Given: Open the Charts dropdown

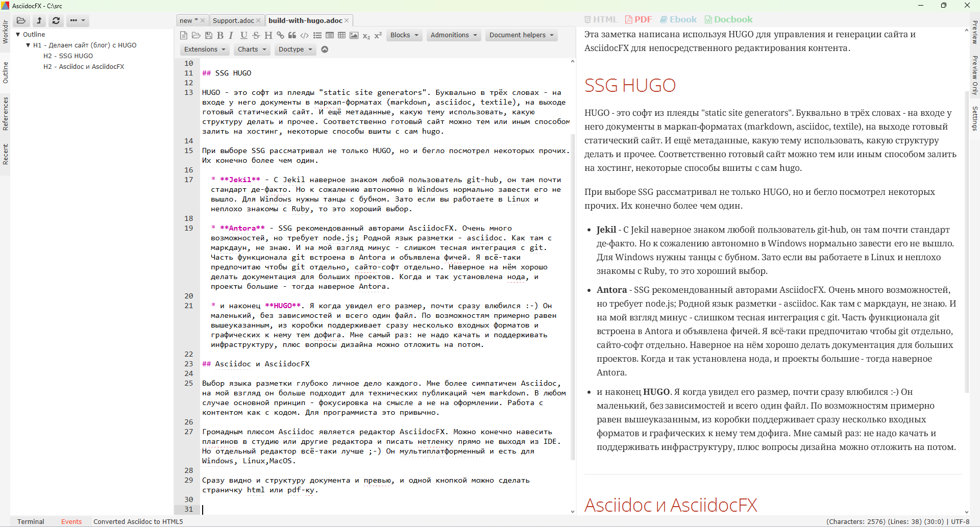Looking at the screenshot, I should [x=252, y=49].
